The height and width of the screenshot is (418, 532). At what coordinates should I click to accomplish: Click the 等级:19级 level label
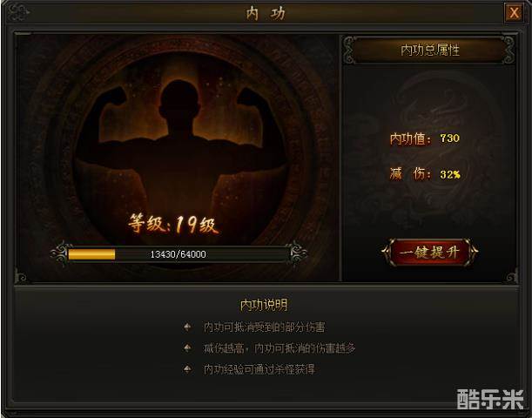click(x=173, y=224)
